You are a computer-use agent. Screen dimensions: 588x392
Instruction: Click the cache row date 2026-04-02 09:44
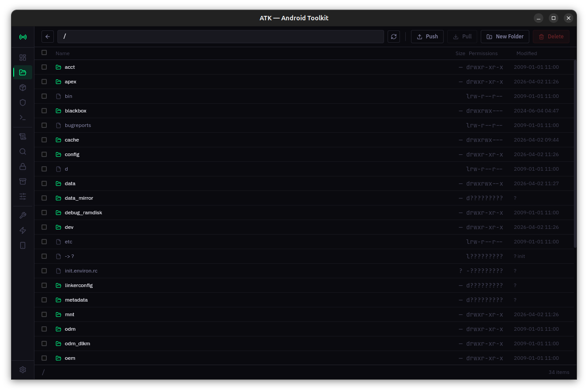click(x=536, y=140)
